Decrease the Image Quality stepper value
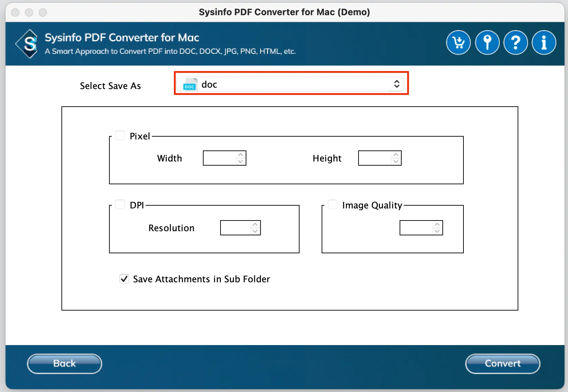The width and height of the screenshot is (568, 392). click(x=437, y=231)
